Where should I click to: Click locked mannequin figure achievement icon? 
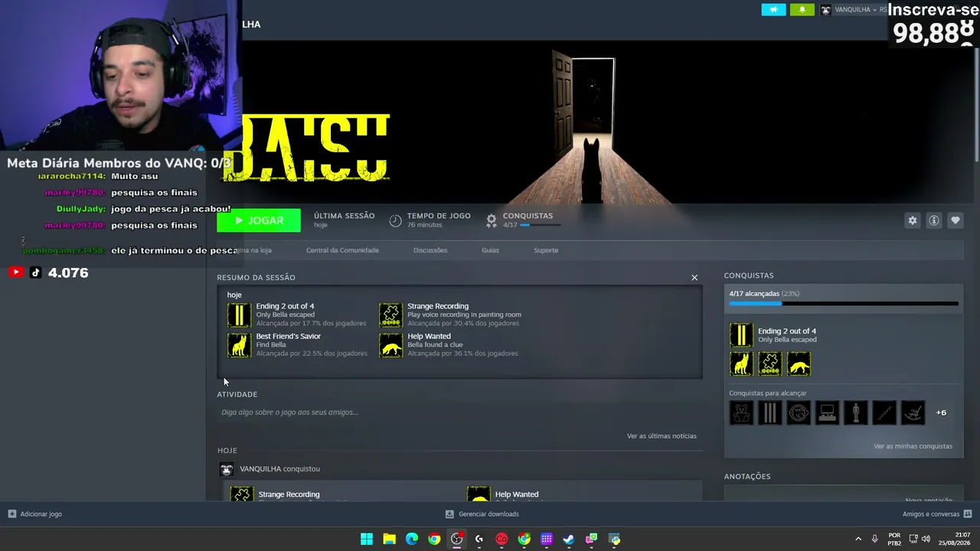[x=856, y=412]
